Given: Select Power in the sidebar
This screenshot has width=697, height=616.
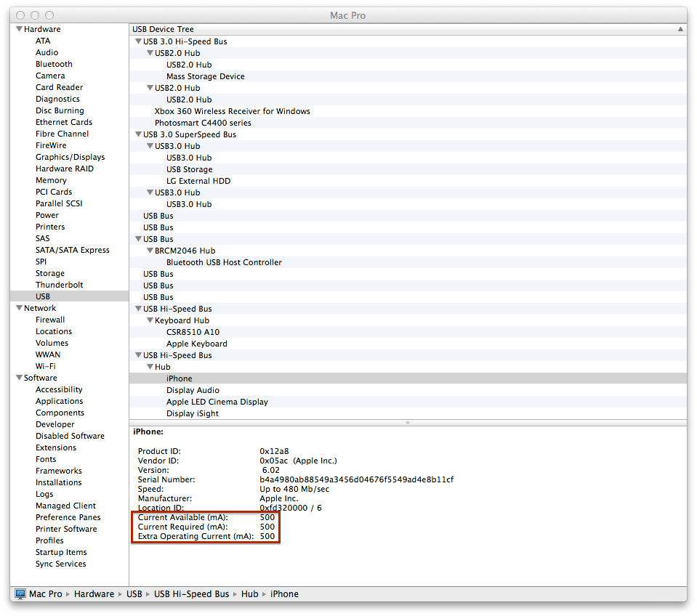Looking at the screenshot, I should point(47,215).
